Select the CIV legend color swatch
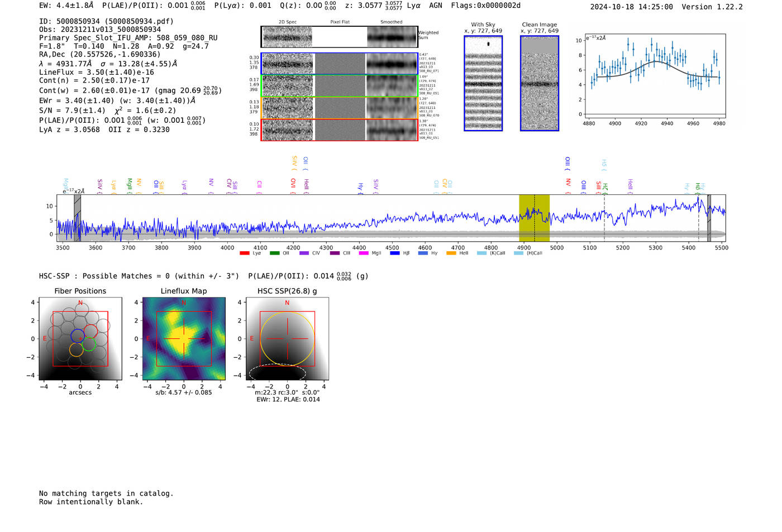Image resolution: width=782 pixels, height=532 pixels. click(x=304, y=253)
